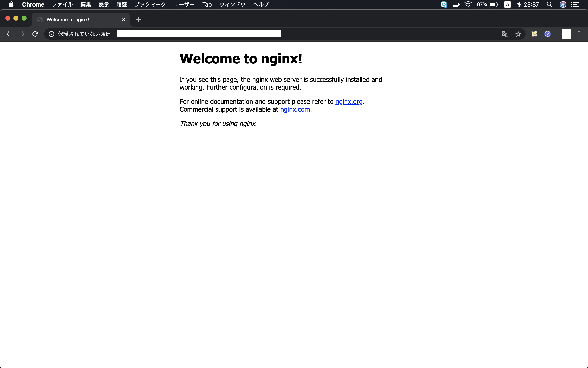The height and width of the screenshot is (368, 588).
Task: Click the 保護されていない通信 security label
Action: (84, 34)
